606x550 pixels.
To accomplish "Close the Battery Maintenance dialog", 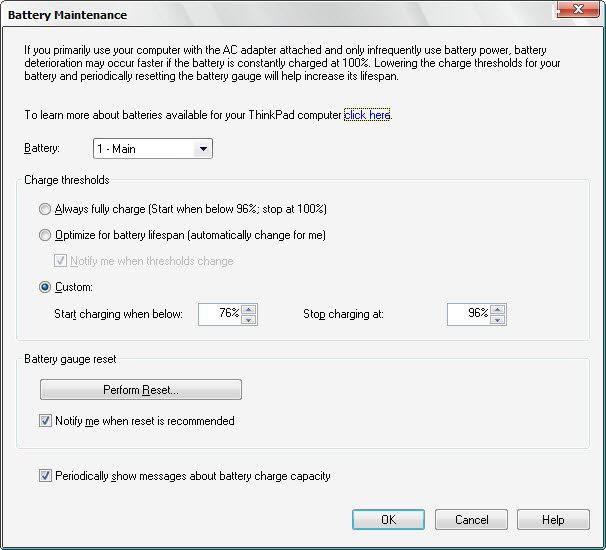I will click(x=578, y=9).
